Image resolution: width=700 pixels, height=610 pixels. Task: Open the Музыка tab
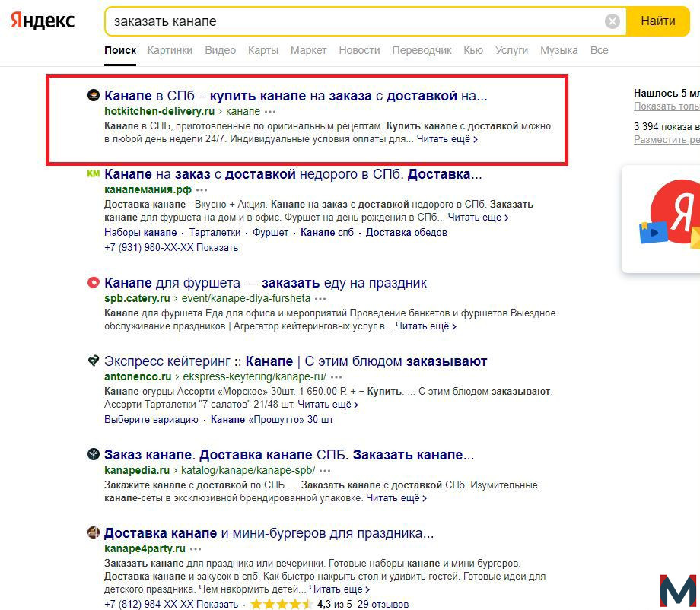click(559, 50)
